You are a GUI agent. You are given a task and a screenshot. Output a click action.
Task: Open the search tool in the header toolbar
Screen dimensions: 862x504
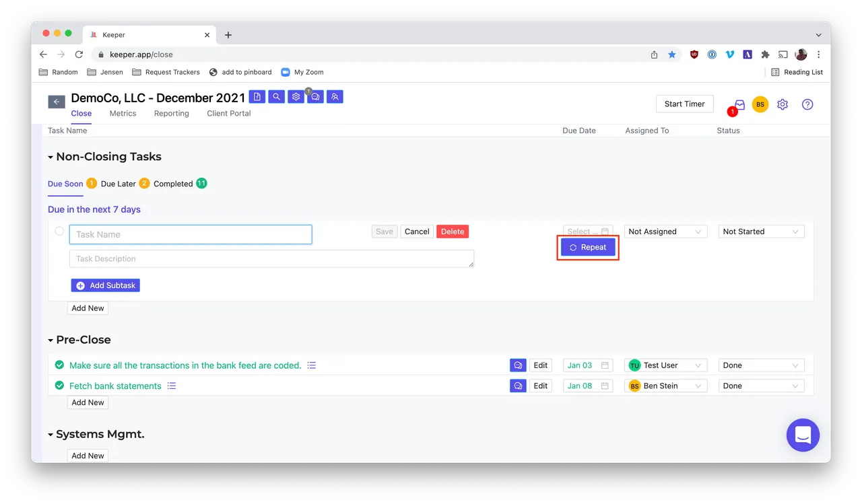[276, 96]
